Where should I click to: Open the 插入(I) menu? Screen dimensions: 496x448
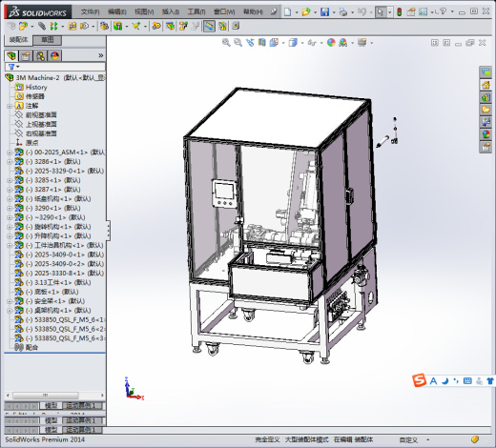click(x=171, y=12)
